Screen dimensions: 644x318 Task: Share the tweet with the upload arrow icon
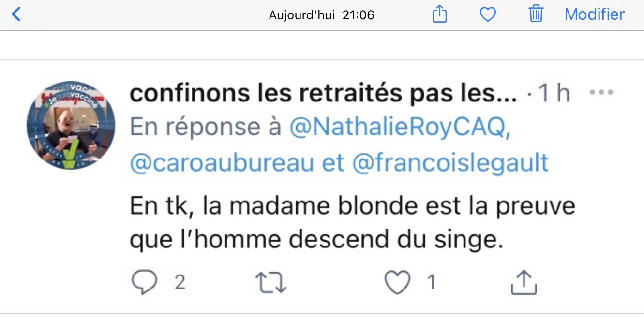pyautogui.click(x=524, y=282)
